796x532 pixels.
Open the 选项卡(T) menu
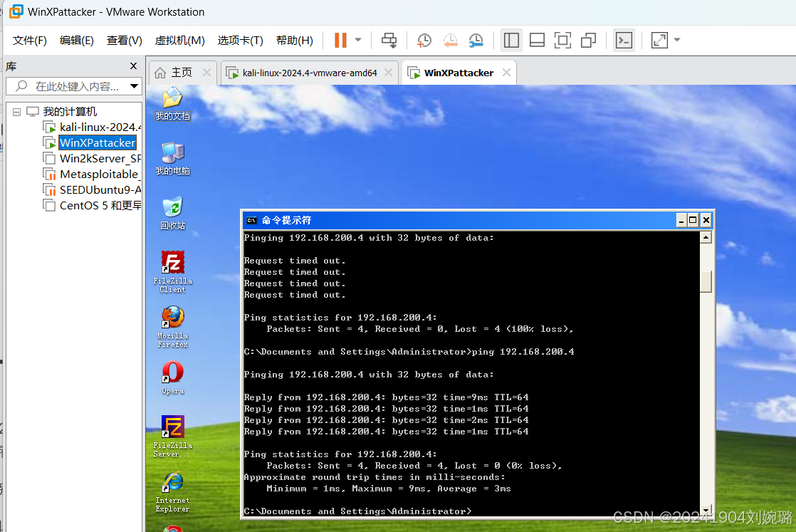coord(241,41)
